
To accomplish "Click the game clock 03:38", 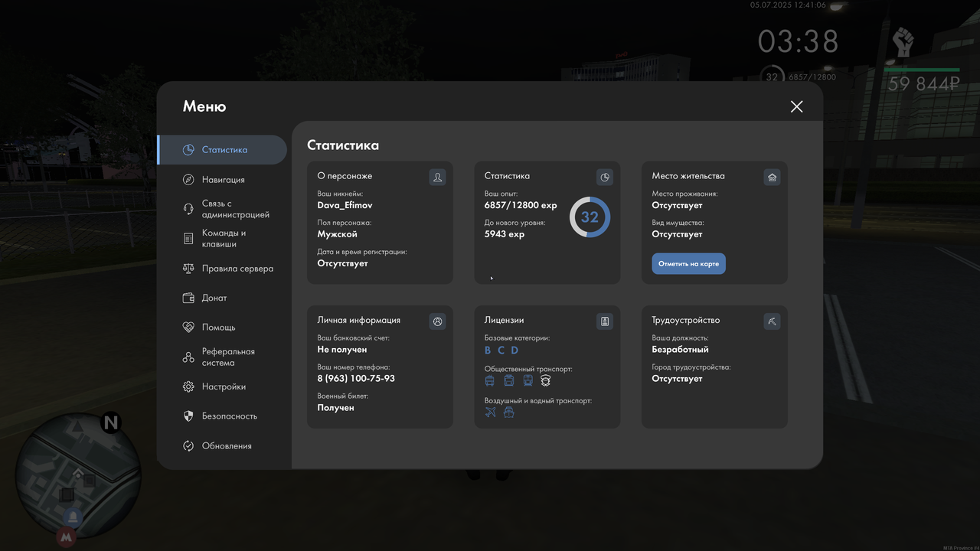I will tap(799, 41).
